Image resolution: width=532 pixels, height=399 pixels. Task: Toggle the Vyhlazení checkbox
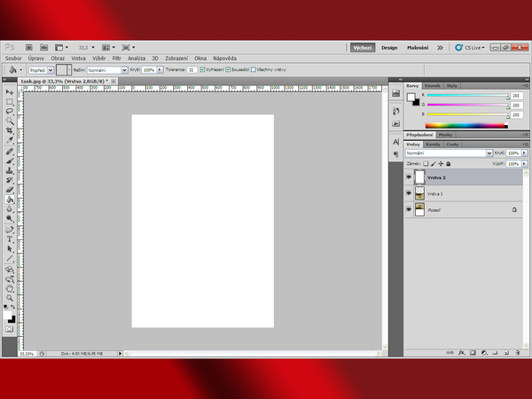[204, 69]
